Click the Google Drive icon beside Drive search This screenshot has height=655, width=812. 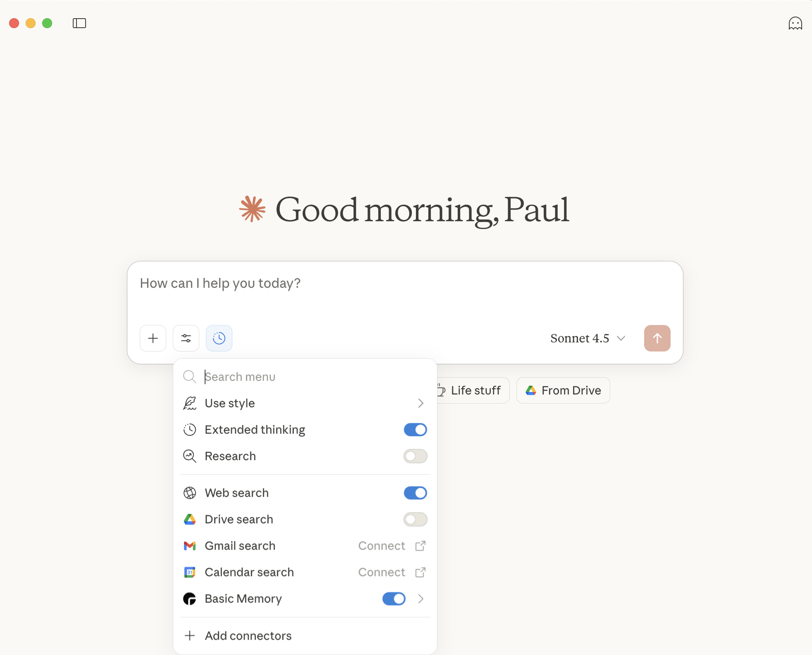(189, 519)
